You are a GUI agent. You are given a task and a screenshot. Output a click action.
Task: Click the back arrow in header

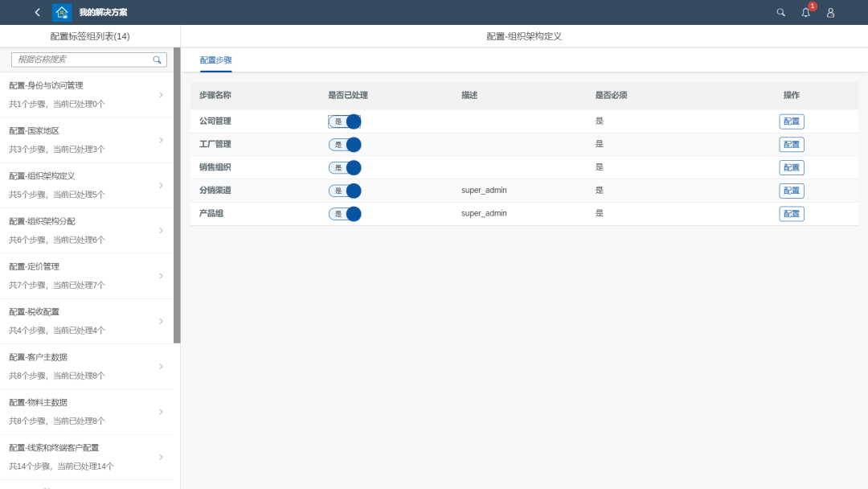[37, 12]
